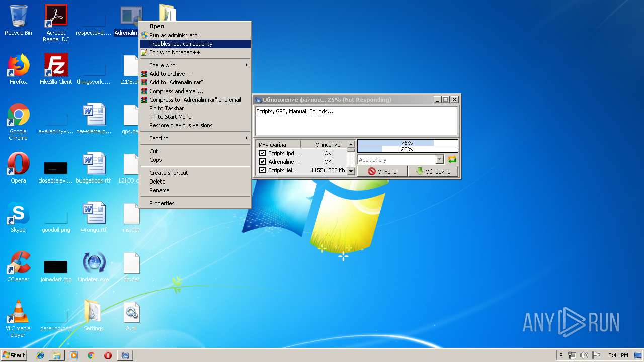Choose Edit with Notepad++
This screenshot has height=362, width=644.
coord(195,52)
